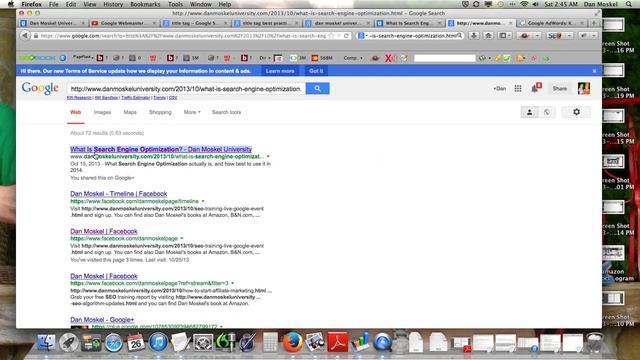Click the blue Google search button
640x360 pixels.
tap(317, 89)
